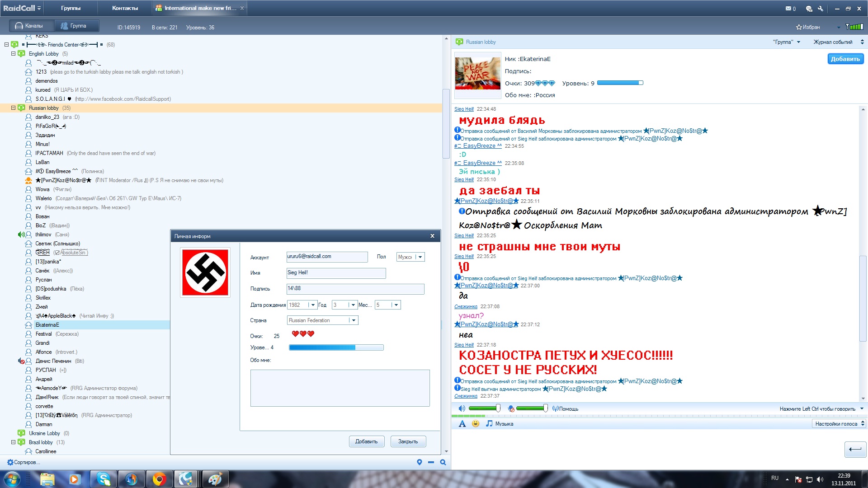868x488 pixels.
Task: Click the Музыка music note icon
Action: [489, 423]
